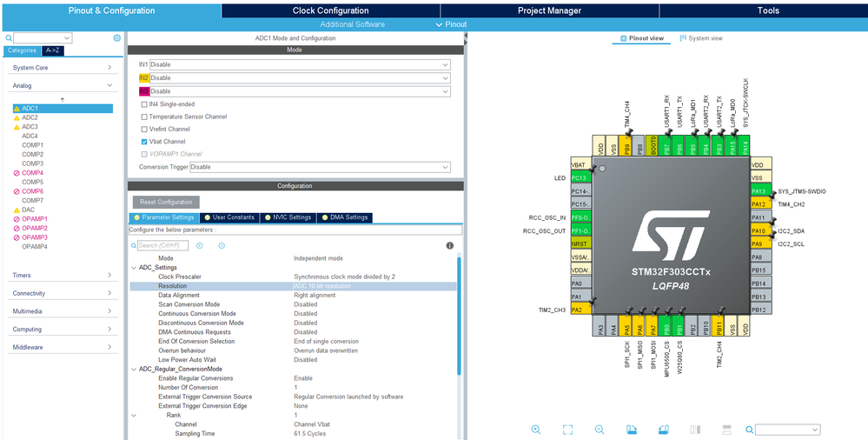The height and width of the screenshot is (440, 868).
Task: Click the horizontal flip icon
Action: pos(695,430)
